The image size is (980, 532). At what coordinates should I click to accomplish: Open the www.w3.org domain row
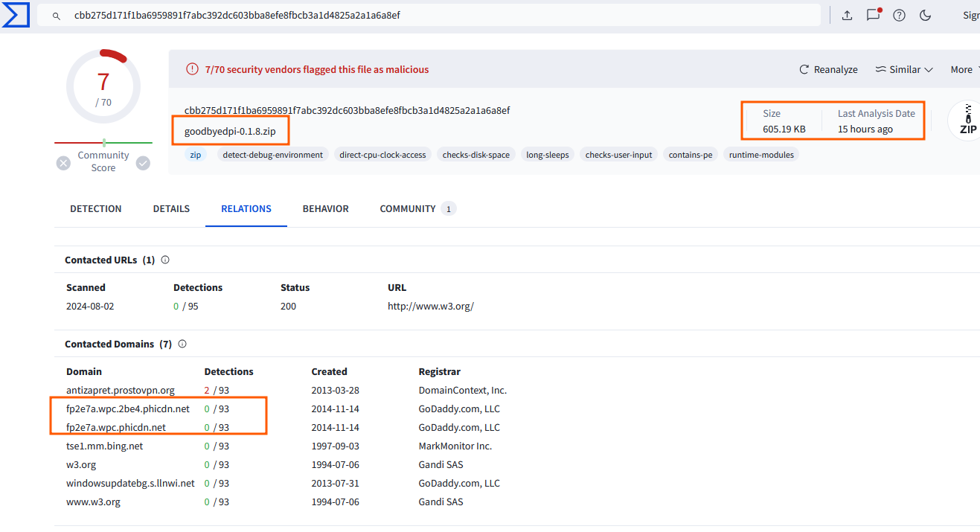[93, 501]
